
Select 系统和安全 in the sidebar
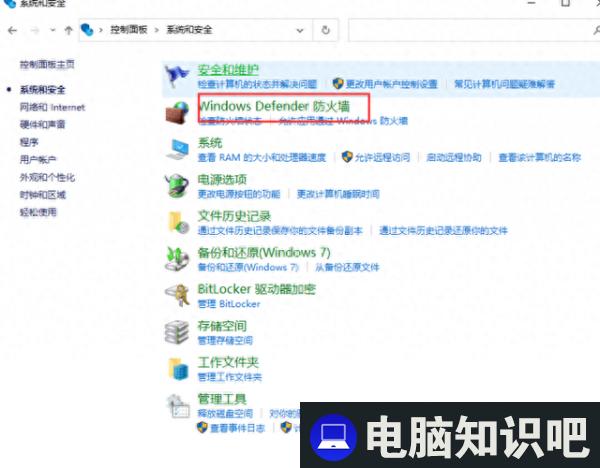[x=42, y=90]
